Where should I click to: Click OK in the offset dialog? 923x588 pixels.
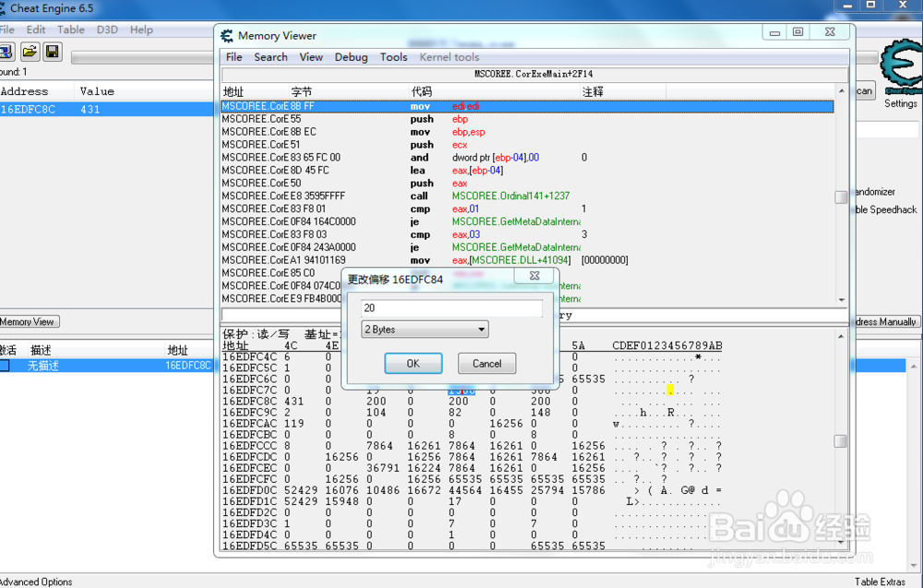pyautogui.click(x=414, y=364)
